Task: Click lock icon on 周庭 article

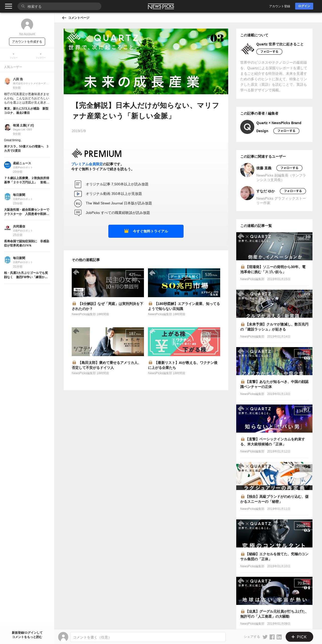Action: coord(74,303)
